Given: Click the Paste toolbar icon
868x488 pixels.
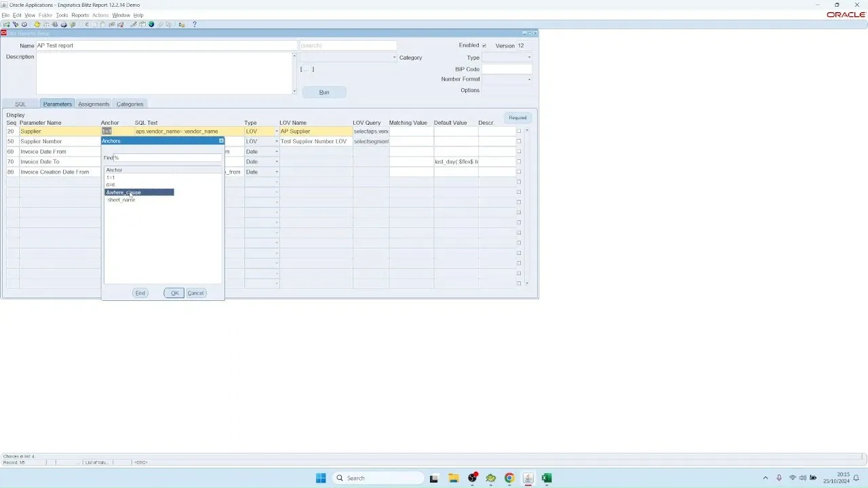Looking at the screenshot, I should (103, 24).
